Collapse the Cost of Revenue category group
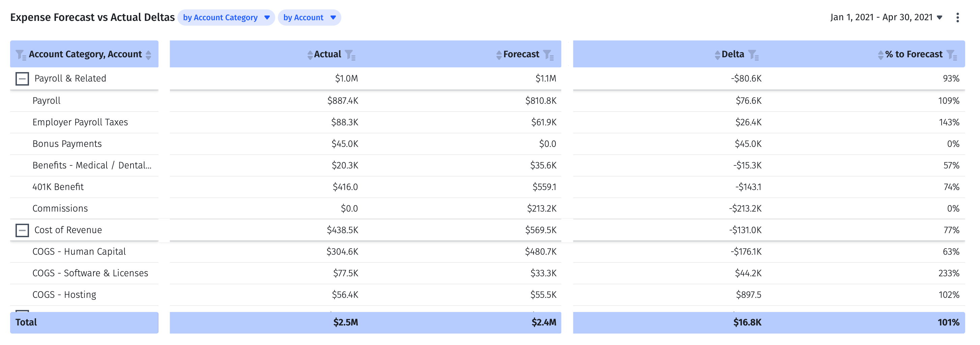The height and width of the screenshot is (345, 980). (x=22, y=230)
